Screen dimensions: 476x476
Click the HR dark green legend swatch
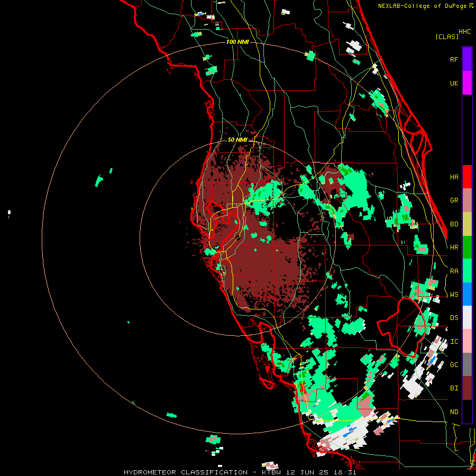(467, 248)
